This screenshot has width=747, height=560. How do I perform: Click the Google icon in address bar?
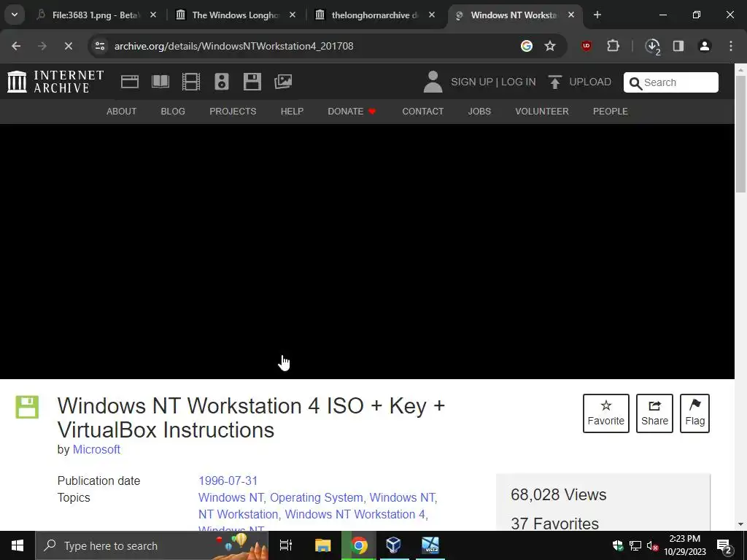click(x=527, y=46)
